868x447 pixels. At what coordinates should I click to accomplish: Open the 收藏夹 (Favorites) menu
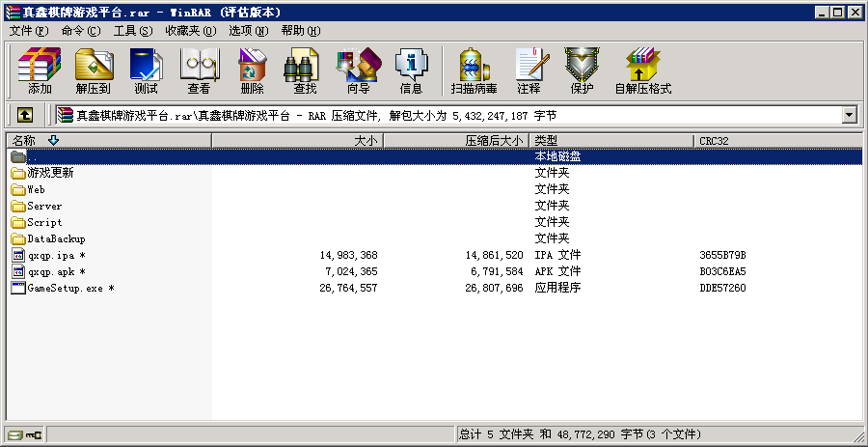click(x=189, y=31)
